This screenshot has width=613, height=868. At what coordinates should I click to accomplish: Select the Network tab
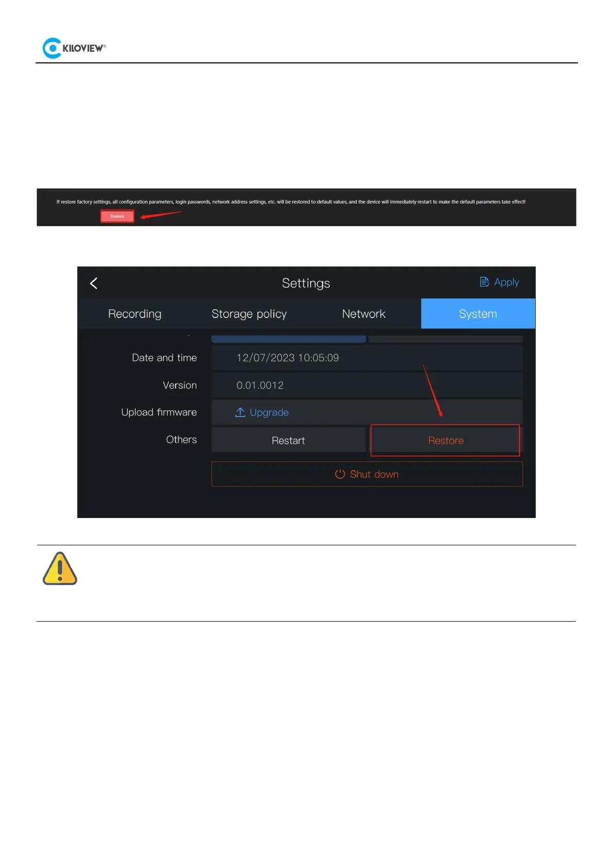pyautogui.click(x=364, y=314)
